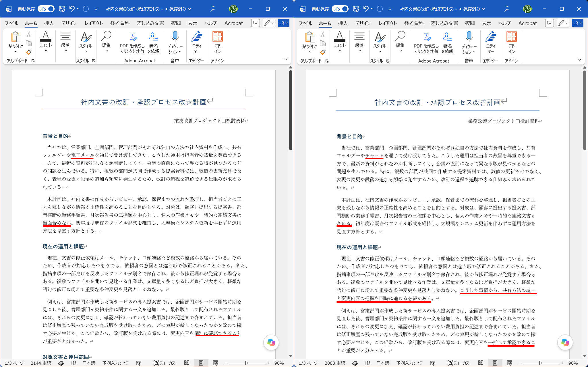
Task: Click the word count in right status bar
Action: tap(335, 363)
